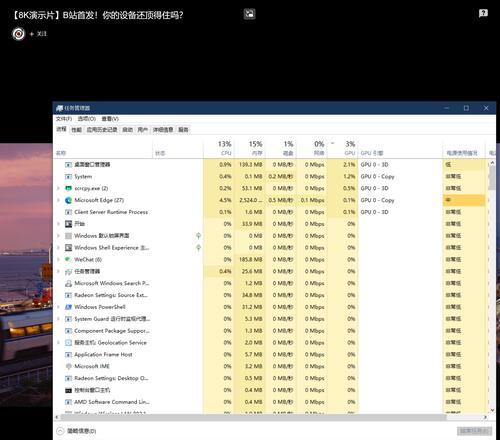
Task: Expand the scrcpy.exe (2) process group
Action: coord(58,188)
